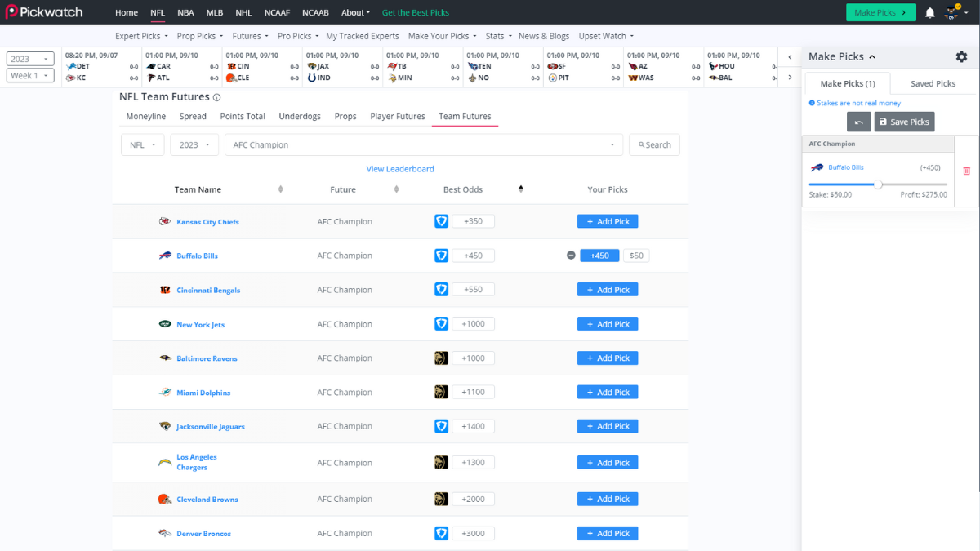Expand the Expert Picks menu
Viewport: 980px width, 551px height.
tap(141, 36)
